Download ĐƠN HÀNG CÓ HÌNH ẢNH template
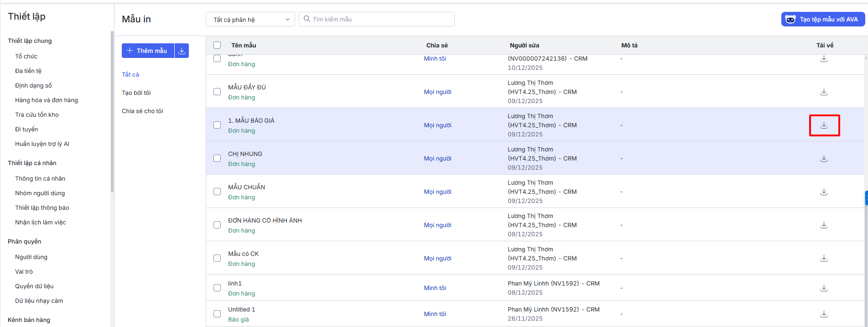Image resolution: width=868 pixels, height=327 pixels. pos(824,225)
